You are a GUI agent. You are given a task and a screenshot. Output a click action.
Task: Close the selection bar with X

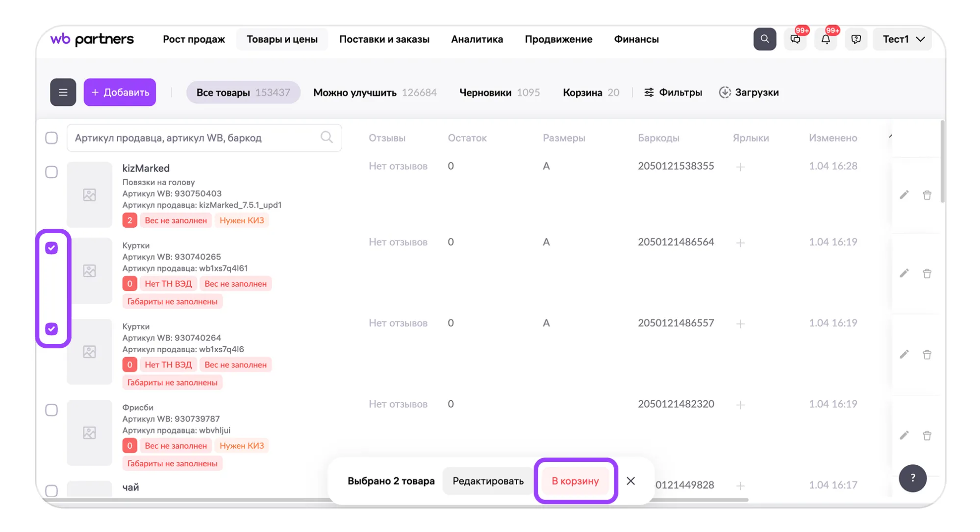pyautogui.click(x=630, y=481)
